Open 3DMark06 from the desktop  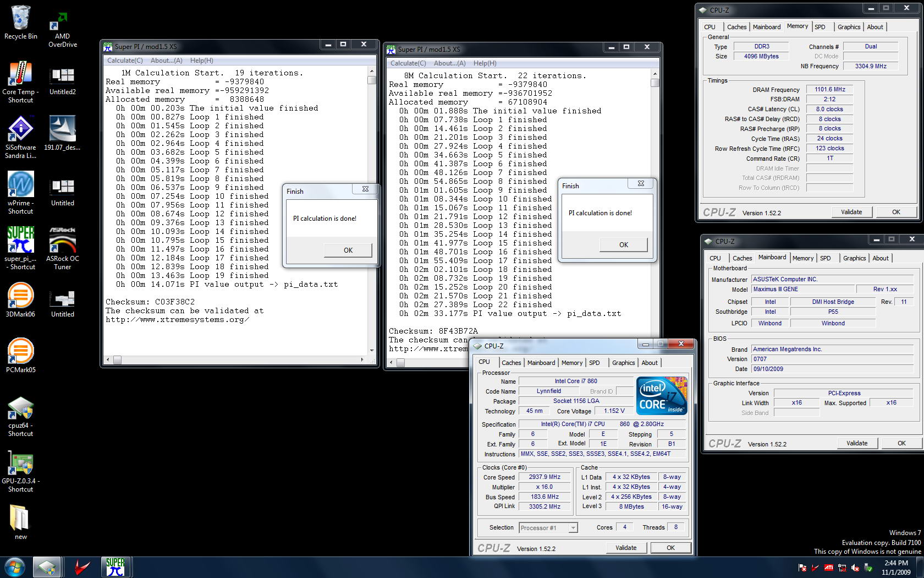pyautogui.click(x=21, y=300)
